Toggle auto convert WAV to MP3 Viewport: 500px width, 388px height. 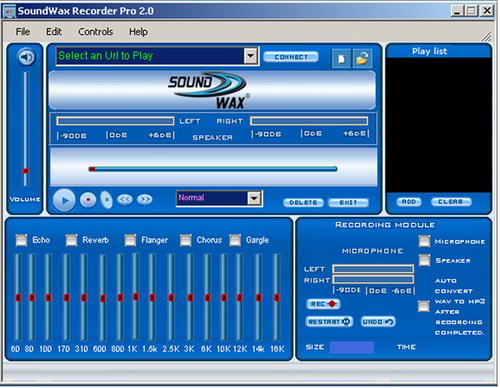click(x=424, y=306)
